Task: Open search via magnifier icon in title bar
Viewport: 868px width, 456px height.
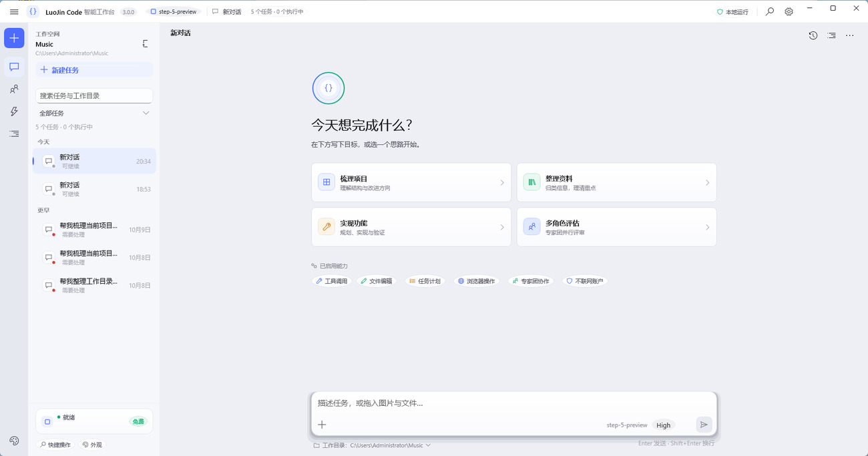Action: [770, 12]
